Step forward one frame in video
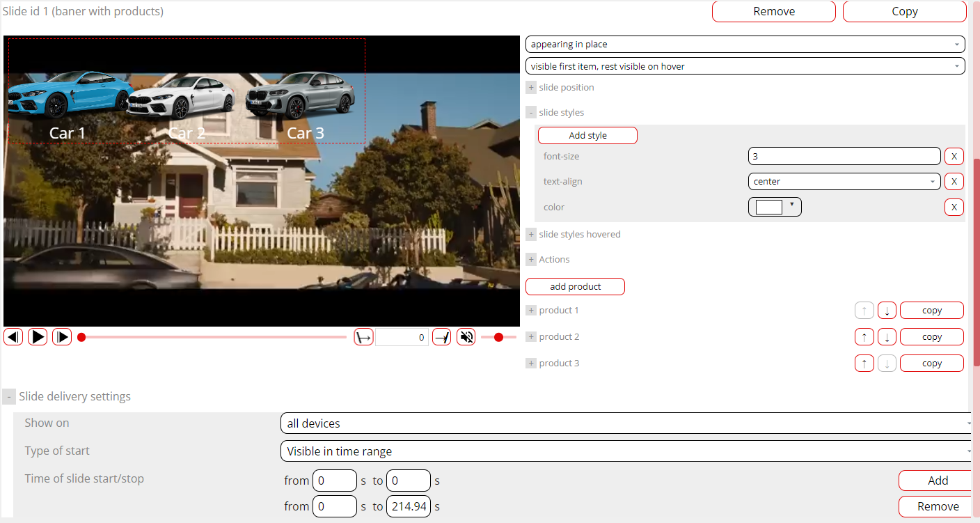980x523 pixels. (62, 337)
